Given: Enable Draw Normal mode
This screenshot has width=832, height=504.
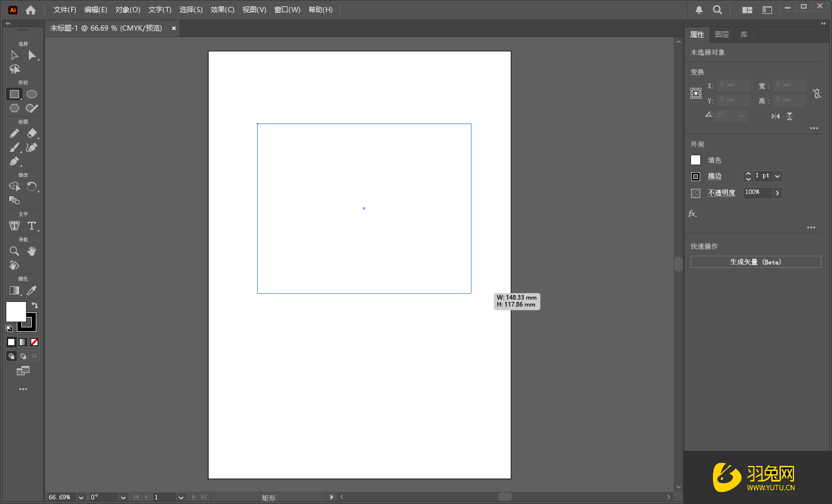Looking at the screenshot, I should (11, 356).
